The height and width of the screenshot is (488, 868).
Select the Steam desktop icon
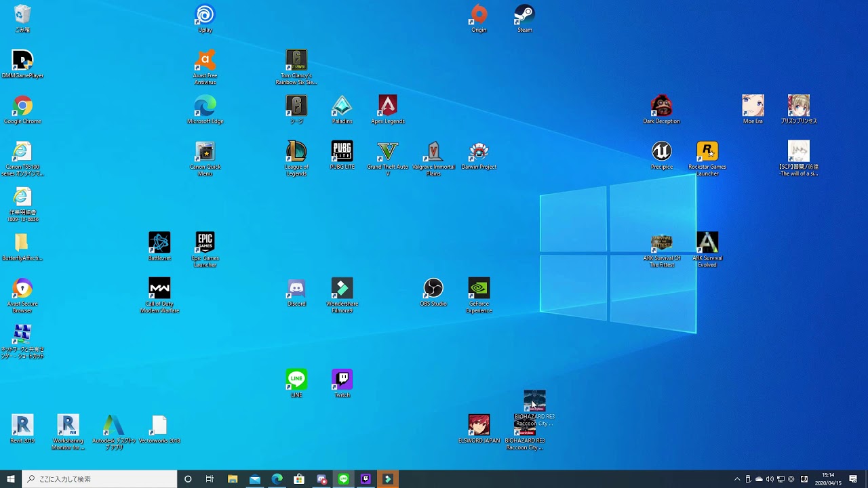tap(524, 18)
